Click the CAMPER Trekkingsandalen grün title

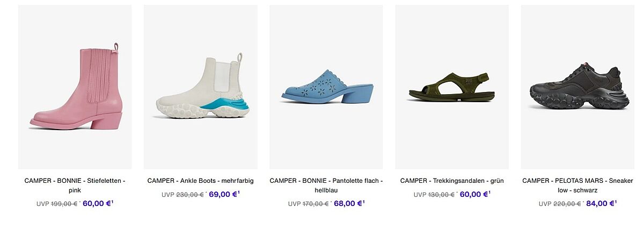click(x=452, y=181)
